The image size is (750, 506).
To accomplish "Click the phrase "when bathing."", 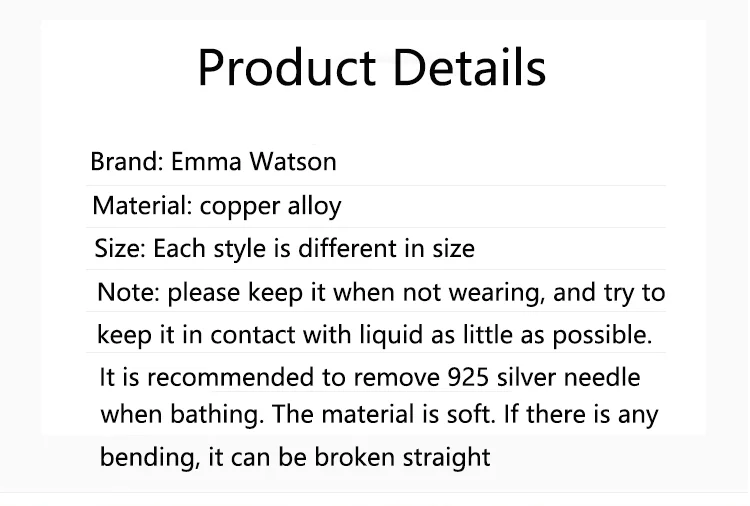I will (182, 414).
